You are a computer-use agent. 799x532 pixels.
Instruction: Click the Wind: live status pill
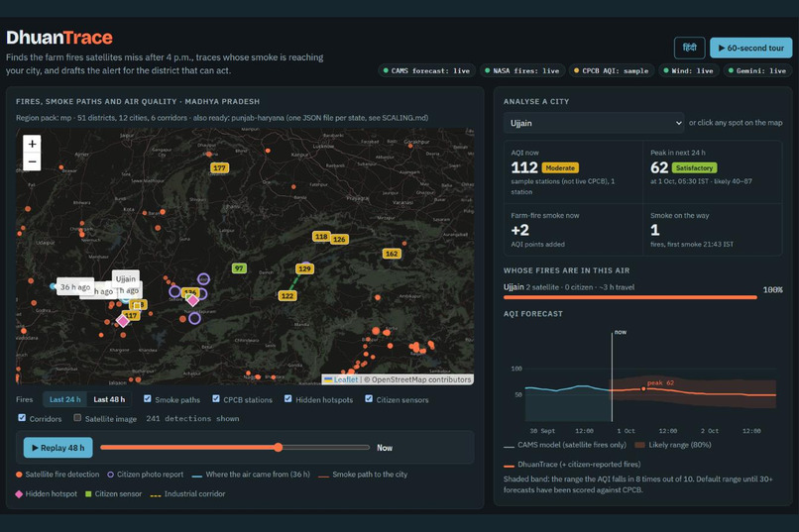point(688,70)
